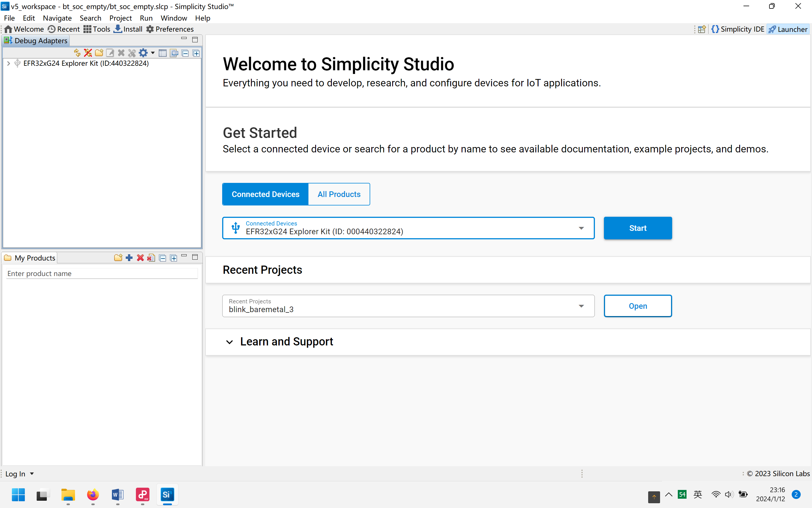Open Recent toolbar item

pos(64,29)
